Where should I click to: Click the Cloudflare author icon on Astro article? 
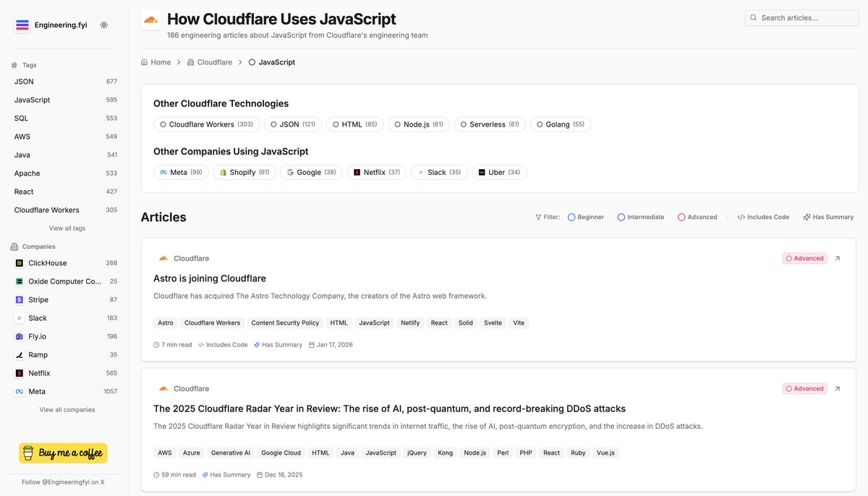[x=163, y=258]
